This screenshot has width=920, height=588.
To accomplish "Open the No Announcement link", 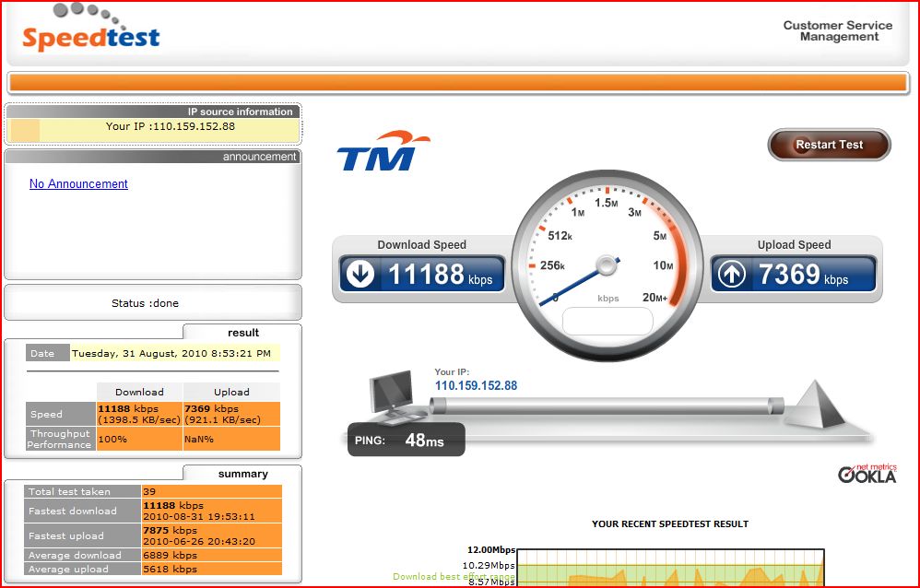I will (x=78, y=183).
